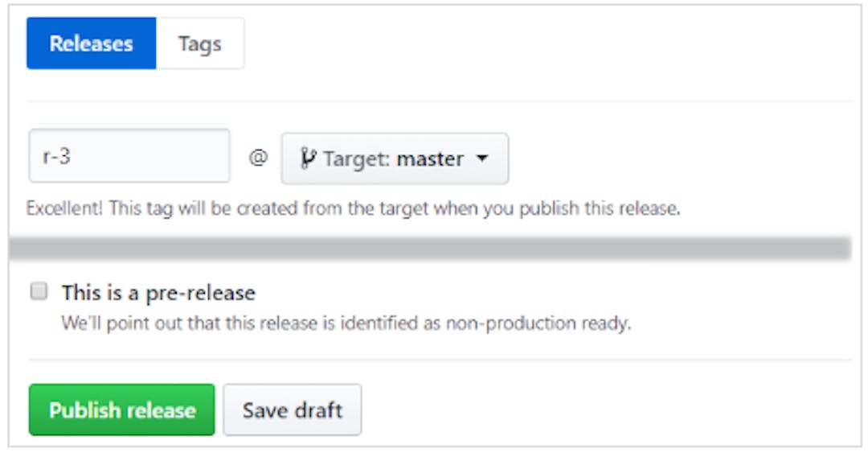Save the release as a draft
868x457 pixels.
click(293, 410)
